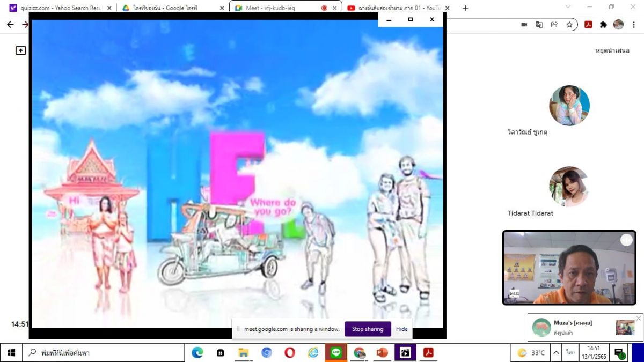Open the Adobe Acrobat extension
Viewport: 644px width, 362px height.
pos(588,25)
